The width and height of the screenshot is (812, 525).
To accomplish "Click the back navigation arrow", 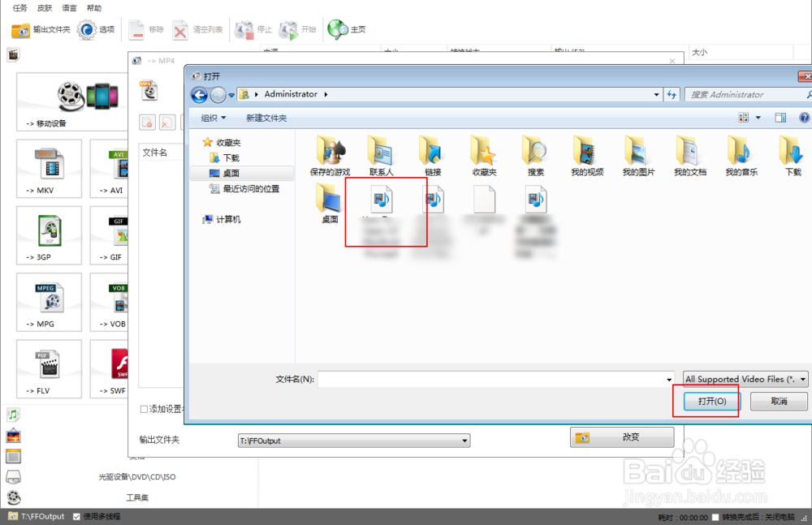I will (200, 95).
